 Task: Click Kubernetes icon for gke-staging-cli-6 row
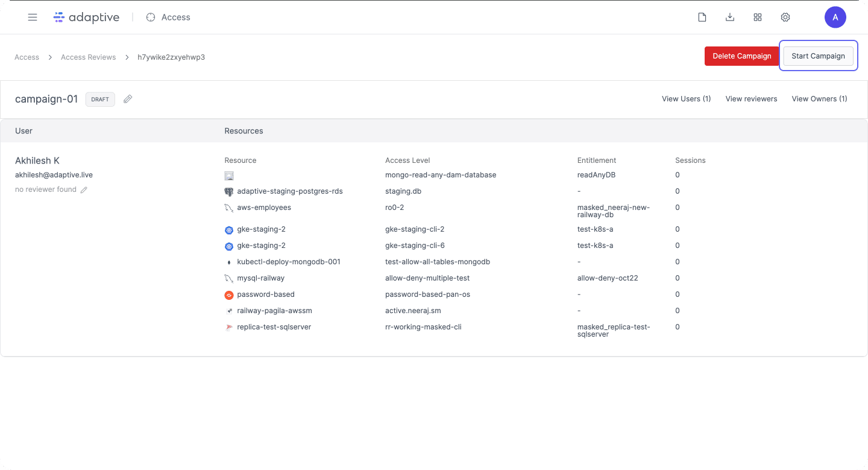(229, 246)
